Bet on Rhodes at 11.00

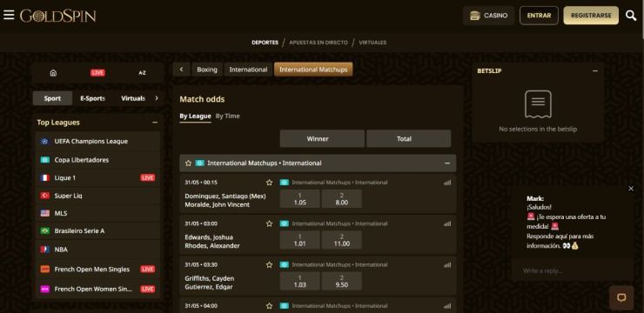click(342, 240)
